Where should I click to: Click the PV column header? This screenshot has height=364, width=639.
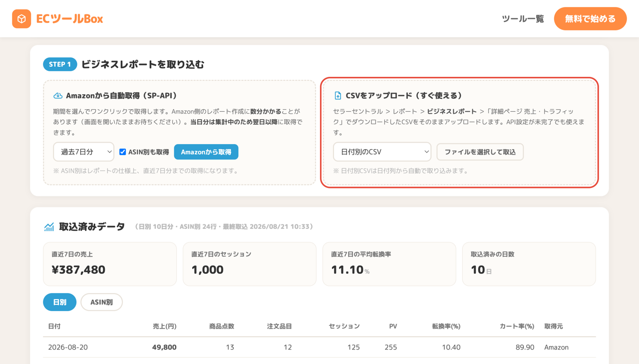point(393,326)
